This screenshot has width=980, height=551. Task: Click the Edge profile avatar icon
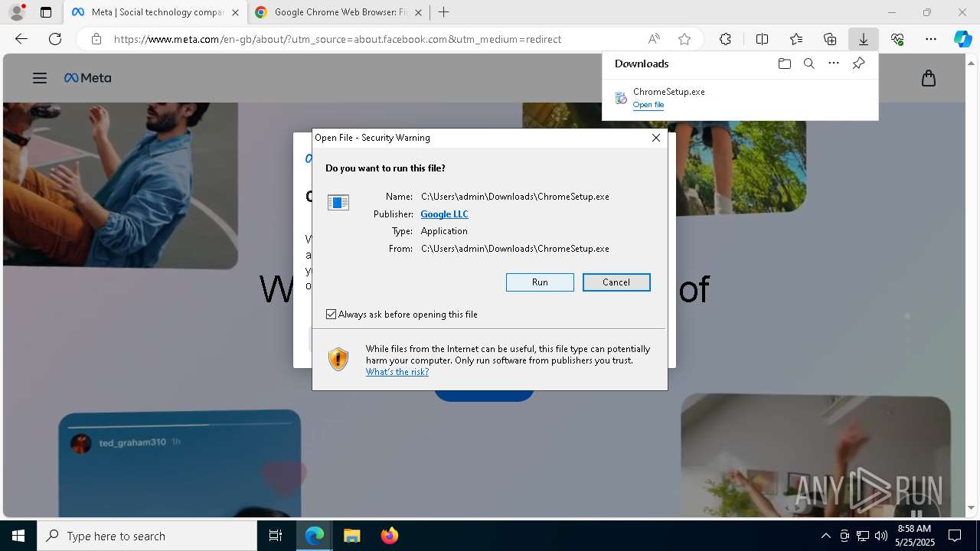pos(17,12)
